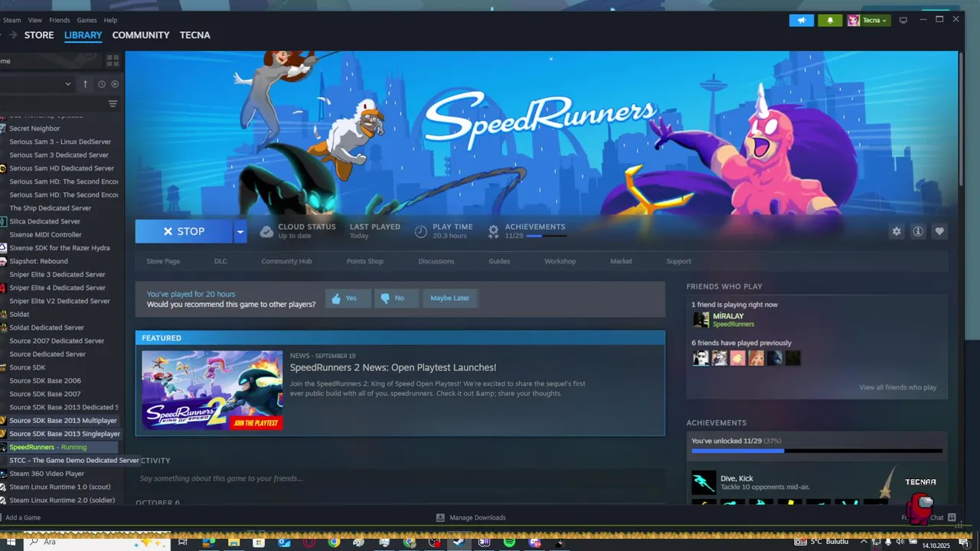Open SpeedRunners 2 news headline
This screenshot has height=551, width=980.
click(393, 367)
